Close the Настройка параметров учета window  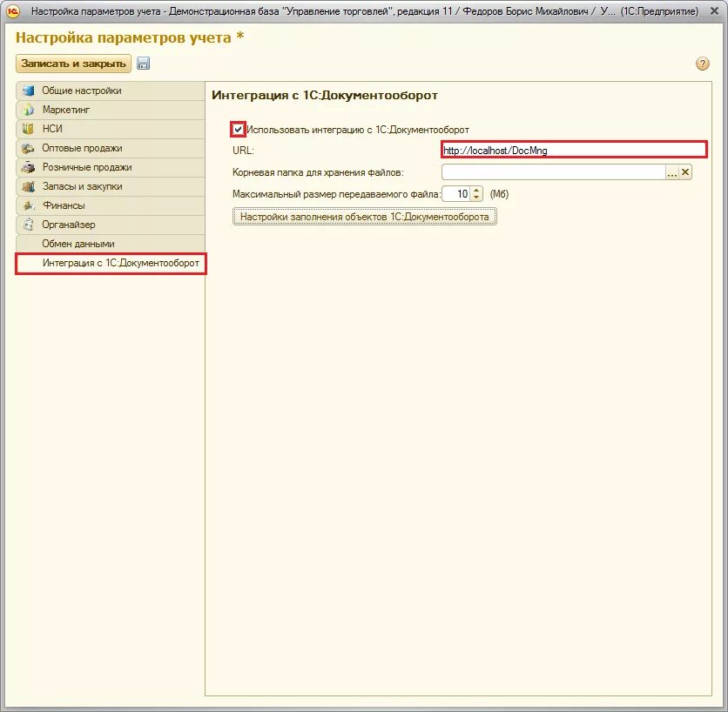715,10
